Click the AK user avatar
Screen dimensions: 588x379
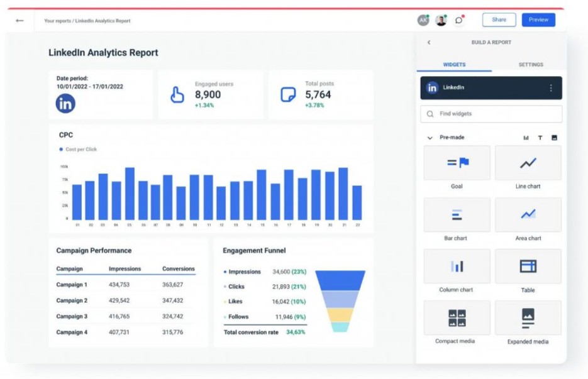423,20
